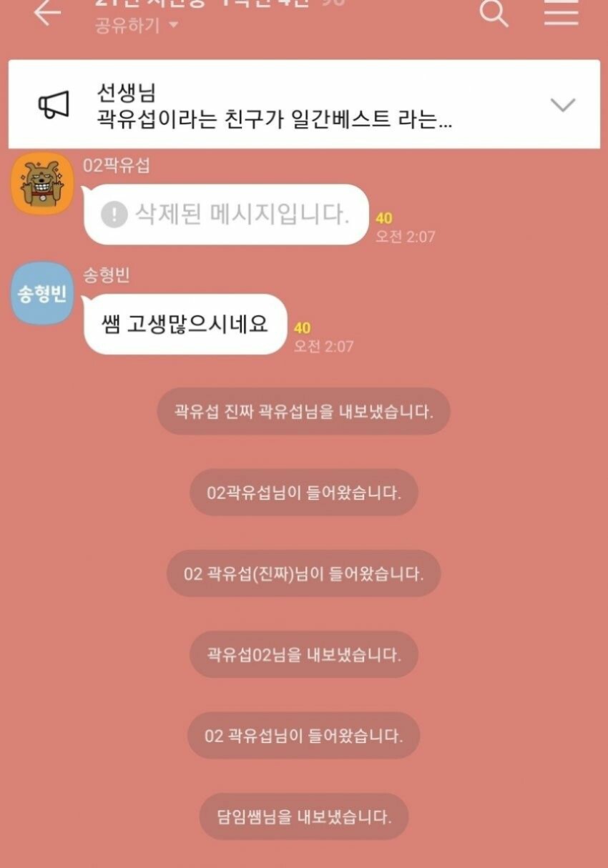Tap the 곽유섭02님을 내보냈습니다 notice
This screenshot has width=608, height=868.
pyautogui.click(x=303, y=654)
